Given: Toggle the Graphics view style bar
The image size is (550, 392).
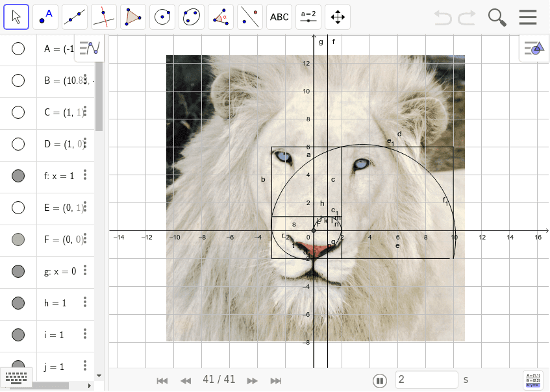Looking at the screenshot, I should point(534,48).
